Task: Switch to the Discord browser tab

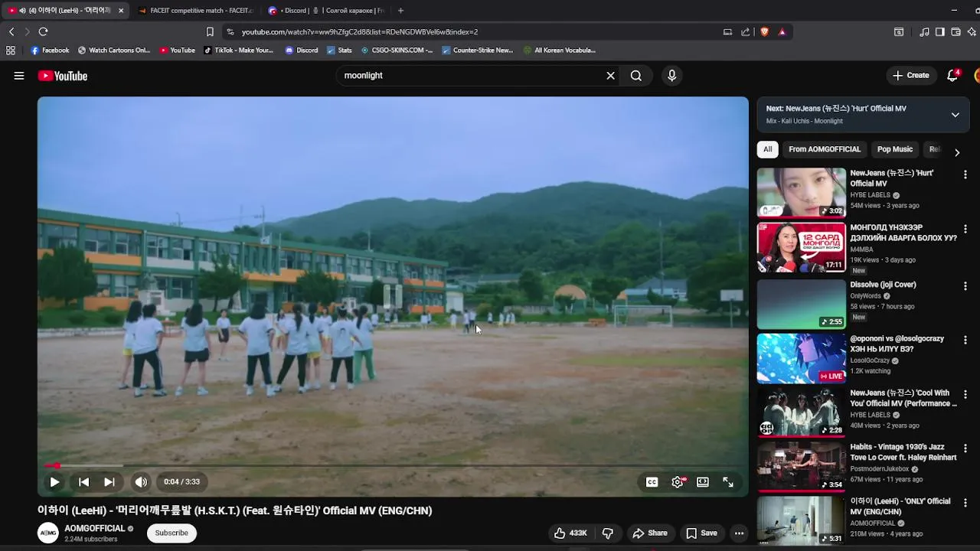Action: pos(326,11)
